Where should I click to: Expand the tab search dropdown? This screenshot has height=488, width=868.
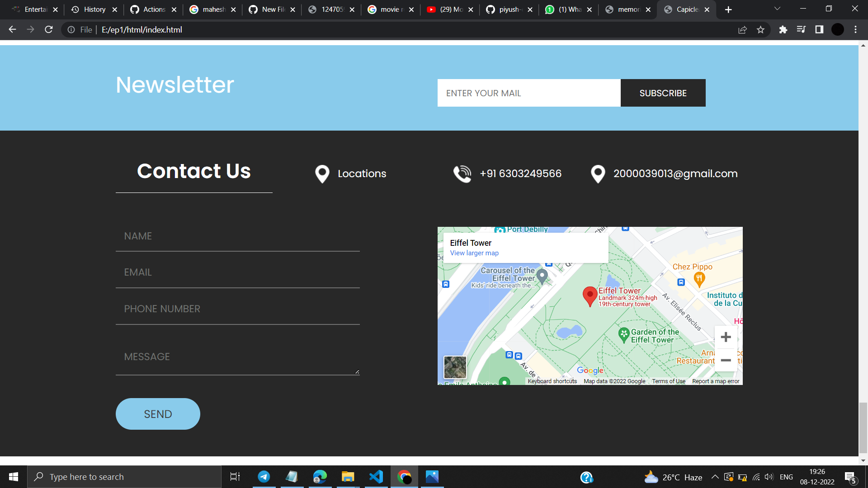777,9
